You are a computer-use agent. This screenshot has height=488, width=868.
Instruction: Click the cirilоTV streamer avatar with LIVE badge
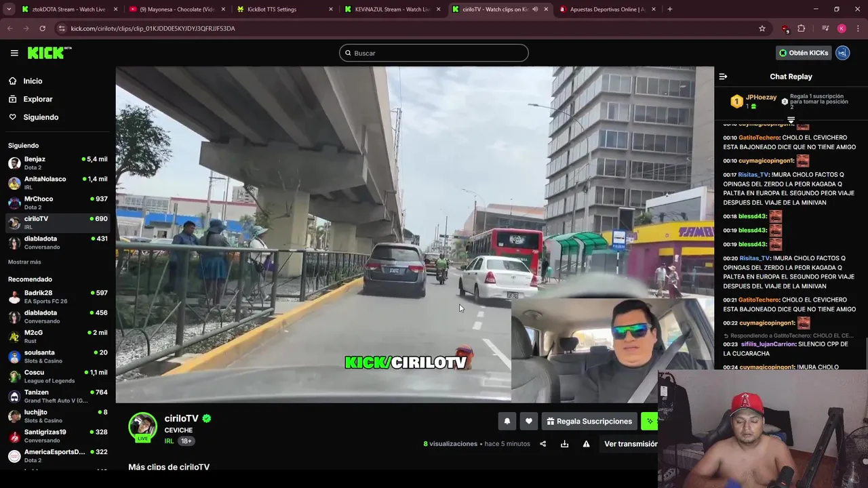(142, 427)
